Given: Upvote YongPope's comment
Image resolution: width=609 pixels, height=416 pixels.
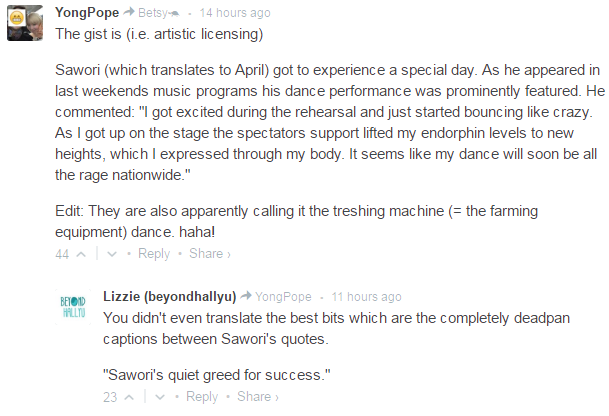Looking at the screenshot, I should [x=81, y=254].
